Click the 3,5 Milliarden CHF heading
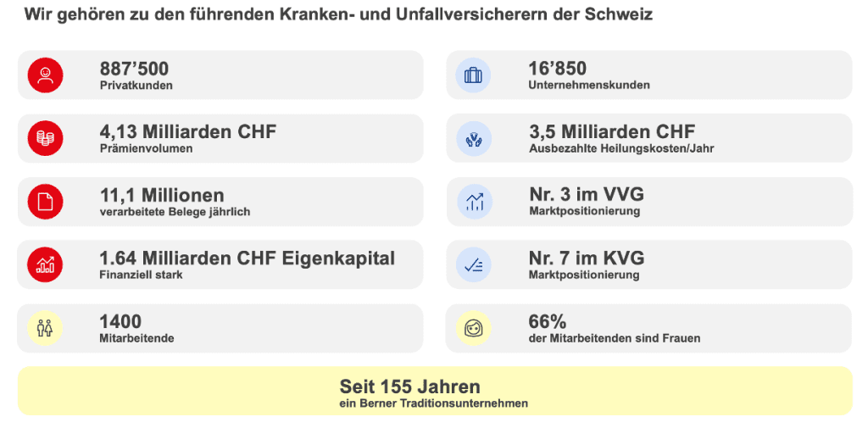Screen dimensions: 868x428 point(611,132)
